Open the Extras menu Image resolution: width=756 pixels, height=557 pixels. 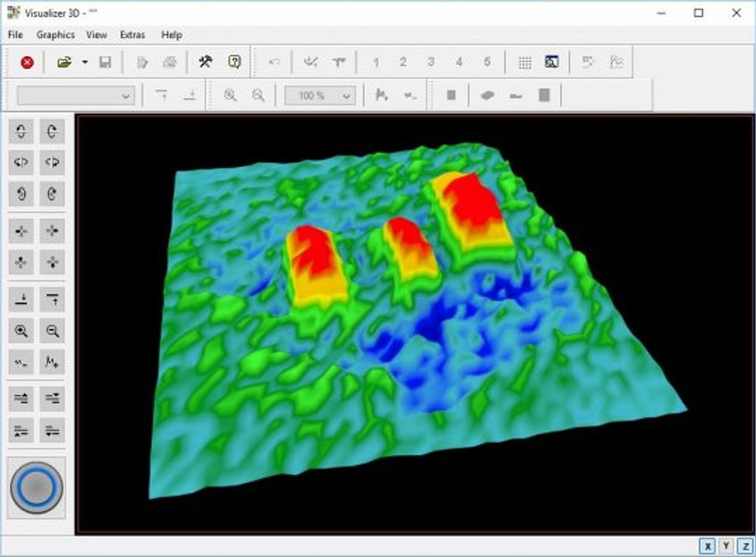click(132, 35)
